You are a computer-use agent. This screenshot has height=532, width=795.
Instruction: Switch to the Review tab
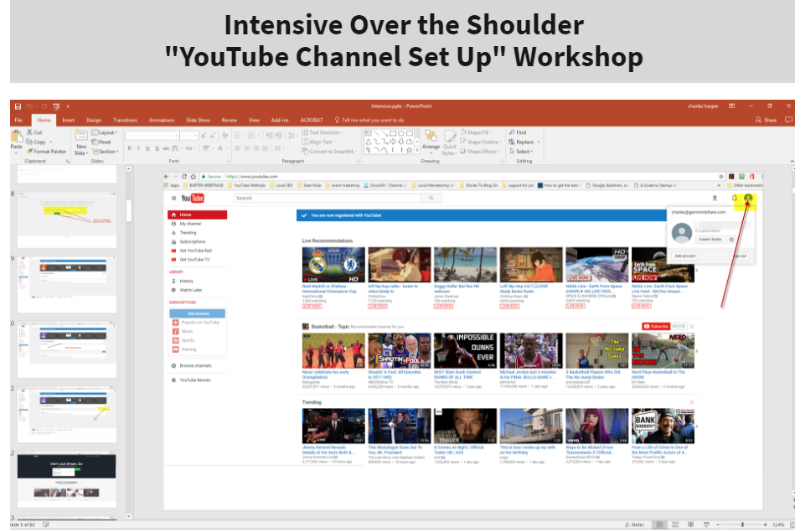pyautogui.click(x=230, y=120)
